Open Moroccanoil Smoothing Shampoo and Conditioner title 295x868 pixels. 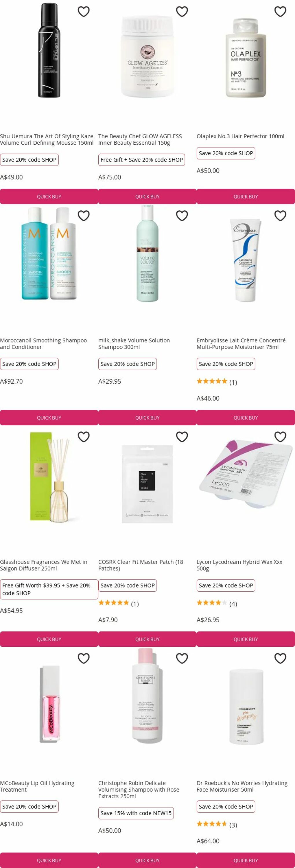(x=43, y=344)
